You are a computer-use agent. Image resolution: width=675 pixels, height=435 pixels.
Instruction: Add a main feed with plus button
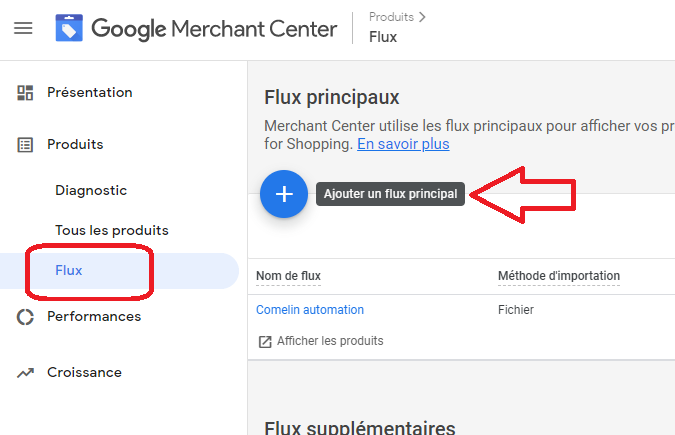click(x=284, y=194)
